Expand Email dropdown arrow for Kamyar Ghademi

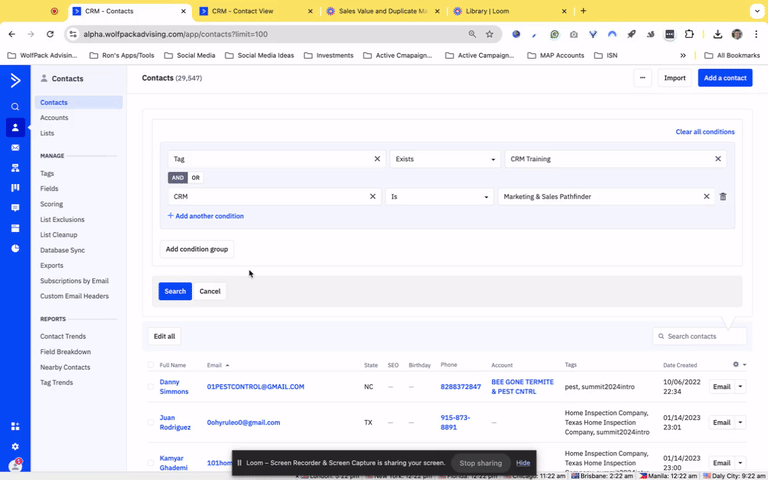(740, 463)
